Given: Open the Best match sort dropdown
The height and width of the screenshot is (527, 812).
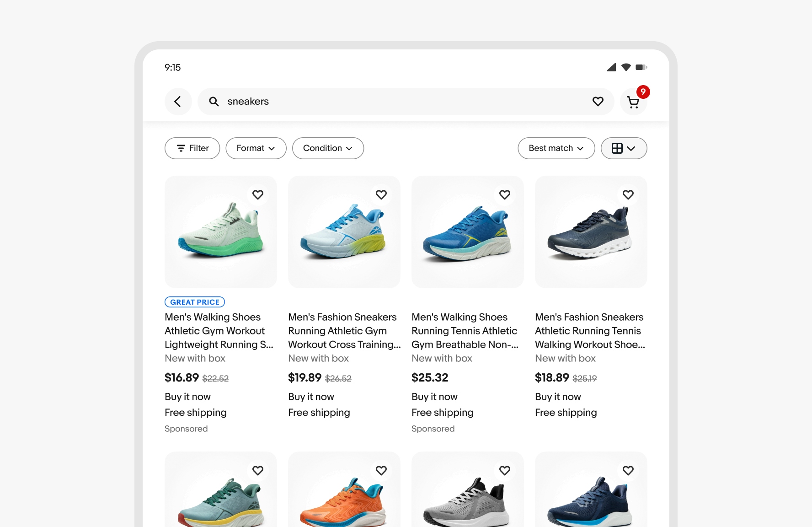Looking at the screenshot, I should (x=556, y=148).
